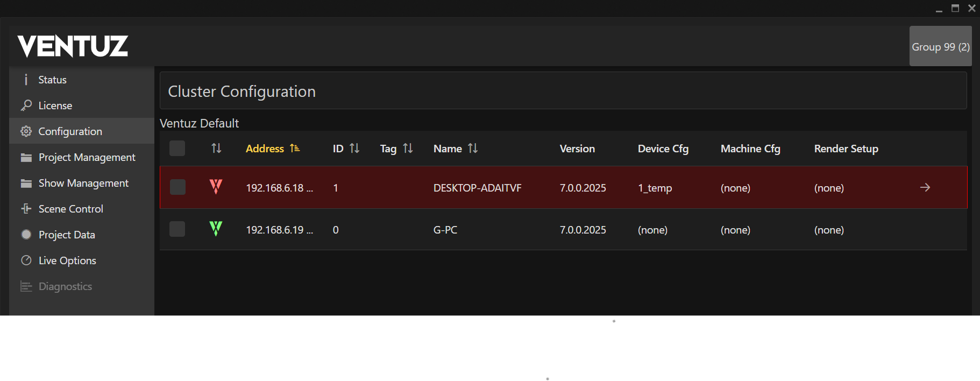The image size is (980, 381).
Task: Check the box for DESKTOP-ADAITVF row
Action: pyautogui.click(x=177, y=187)
